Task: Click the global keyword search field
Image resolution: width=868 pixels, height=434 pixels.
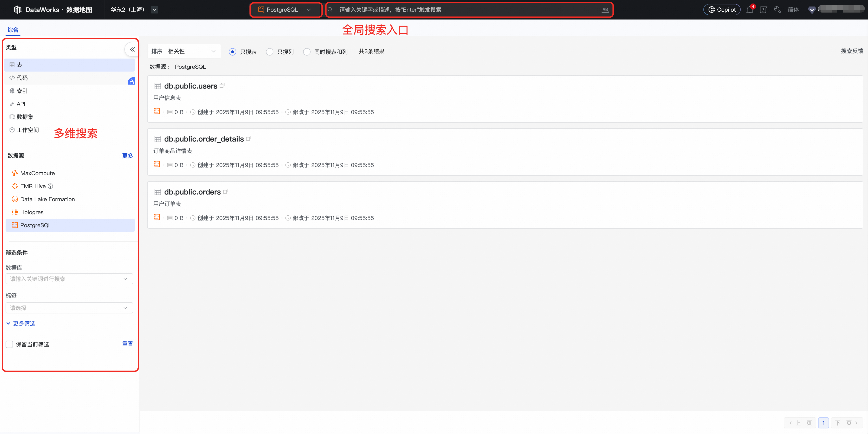Action: (x=465, y=10)
